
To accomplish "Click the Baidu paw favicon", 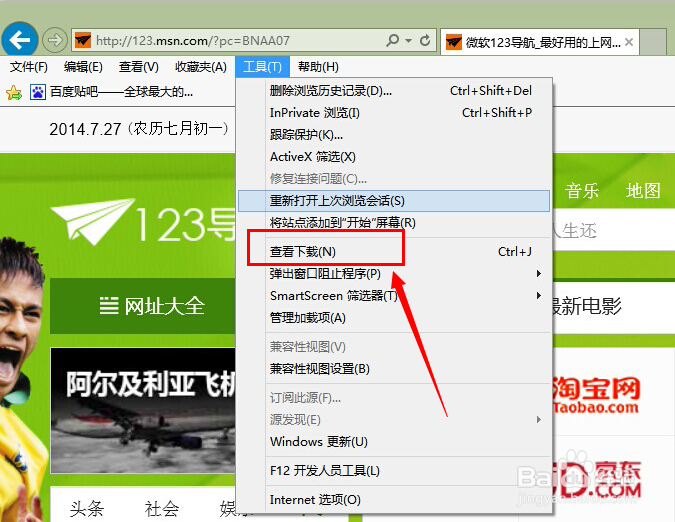I will point(37,92).
